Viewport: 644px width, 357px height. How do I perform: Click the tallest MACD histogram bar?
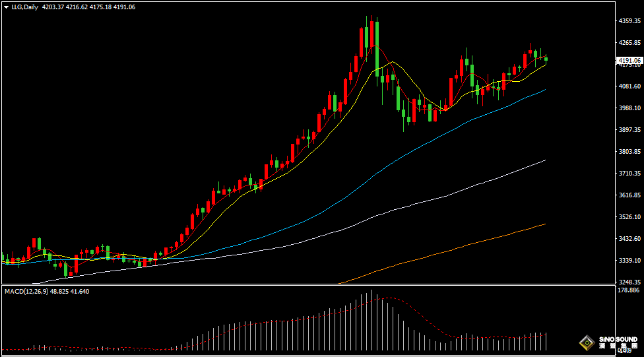coord(371,320)
